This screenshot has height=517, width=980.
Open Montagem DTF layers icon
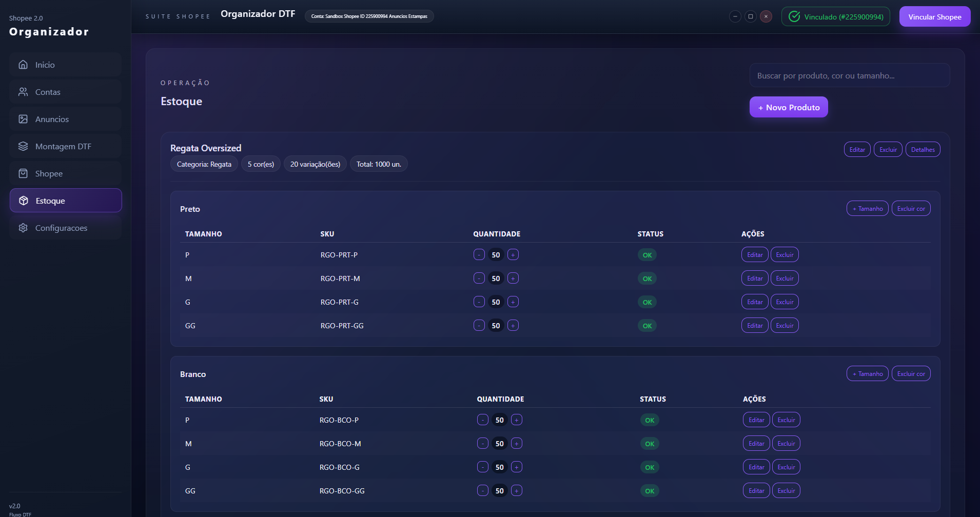click(x=23, y=146)
